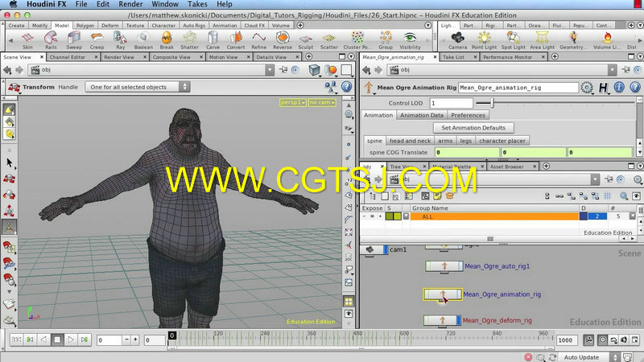Switch to the Animation Data tab
Viewport: 644px width, 362px height.
click(422, 115)
